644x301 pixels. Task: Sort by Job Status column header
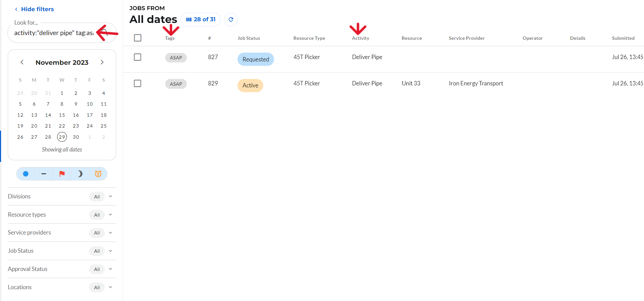[249, 38]
